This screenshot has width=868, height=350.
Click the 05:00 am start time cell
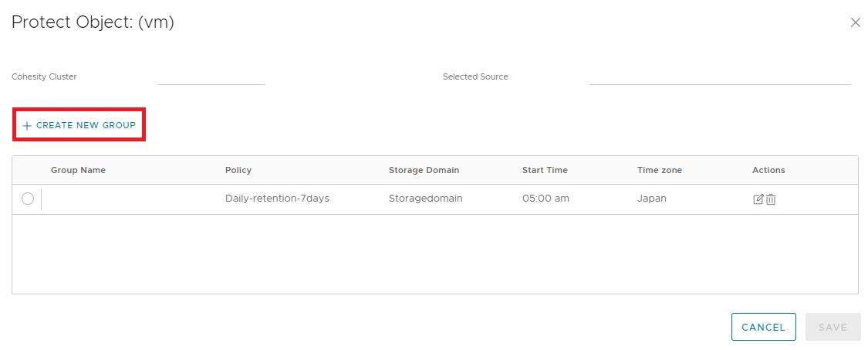545,199
